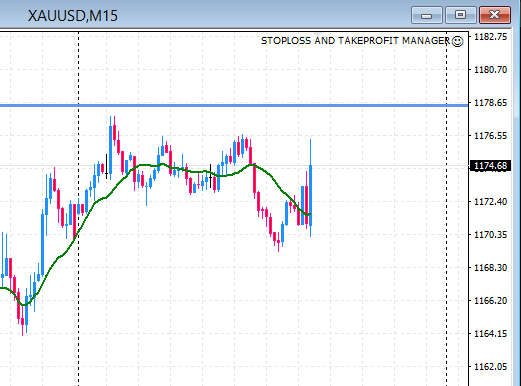The width and height of the screenshot is (521, 386).
Task: Click the 1168.30 price scale label
Action: tap(490, 268)
